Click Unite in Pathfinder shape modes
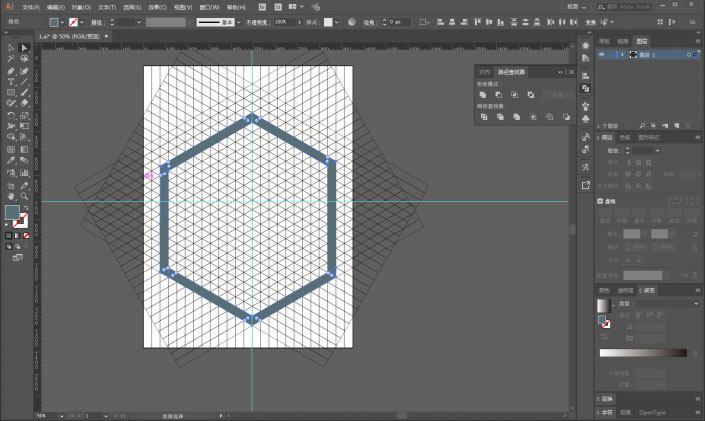 pos(483,95)
